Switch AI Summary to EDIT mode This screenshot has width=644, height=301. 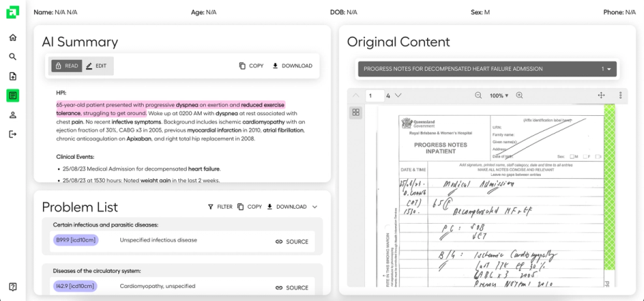[x=97, y=66]
